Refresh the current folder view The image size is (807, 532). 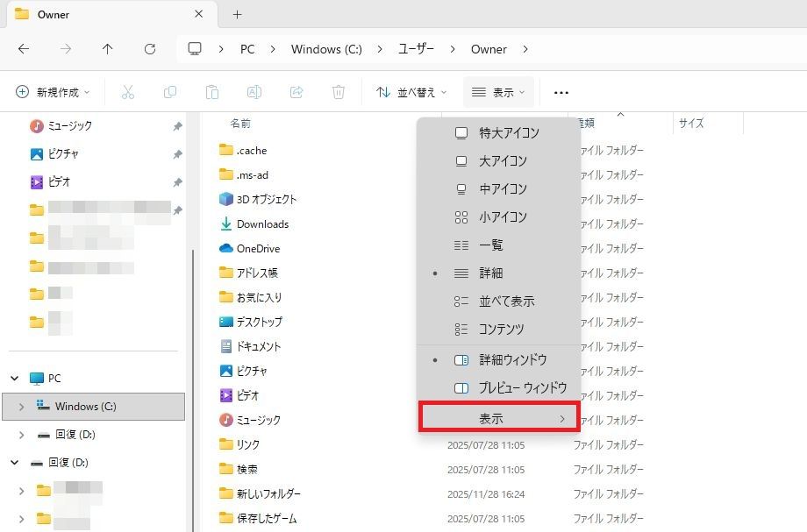150,49
